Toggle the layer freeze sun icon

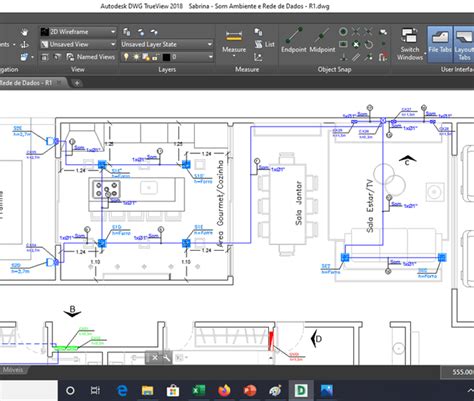click(136, 57)
